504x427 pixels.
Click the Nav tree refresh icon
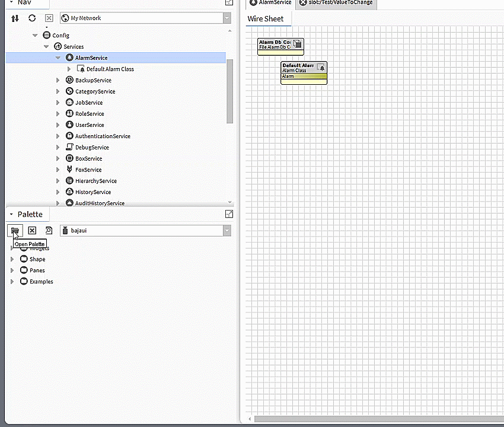[32, 18]
